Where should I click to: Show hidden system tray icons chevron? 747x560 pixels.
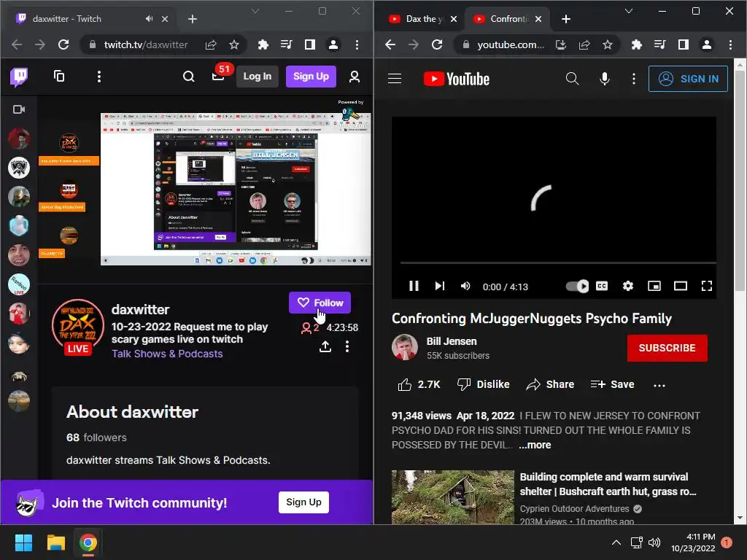pos(616,542)
